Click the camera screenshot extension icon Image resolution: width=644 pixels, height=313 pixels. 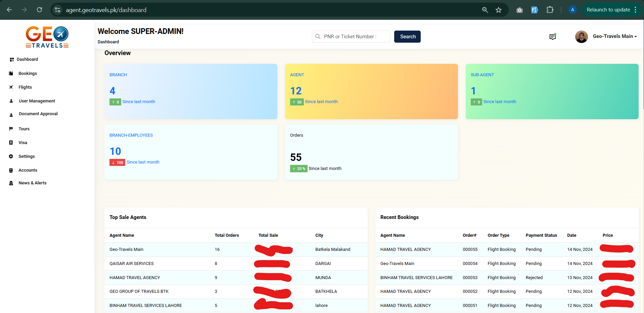[519, 10]
